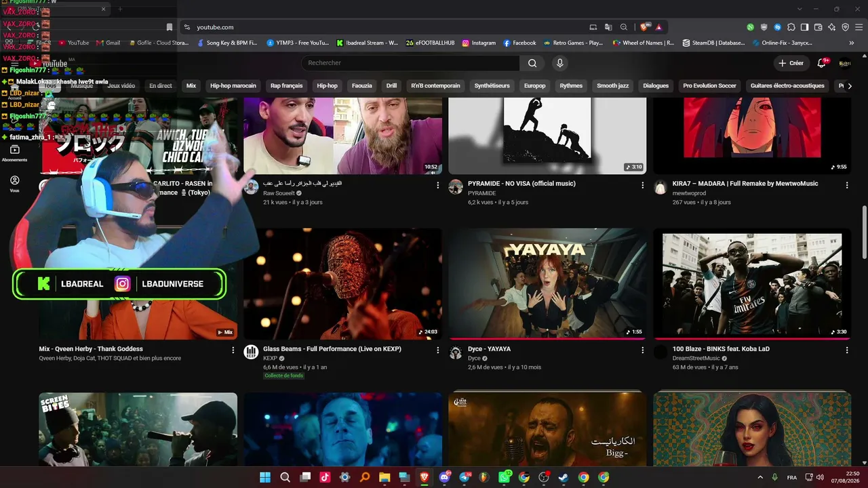Image resolution: width=868 pixels, height=488 pixels.
Task: Click the site settings icon beside youtube.com
Action: click(x=186, y=27)
